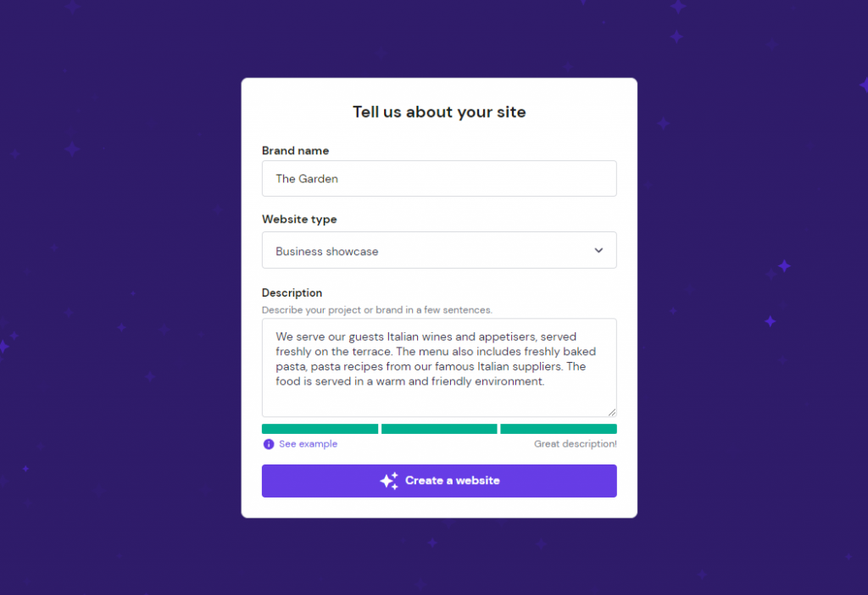Image resolution: width=868 pixels, height=595 pixels.
Task: Click the first green description strength segment
Action: [320, 429]
